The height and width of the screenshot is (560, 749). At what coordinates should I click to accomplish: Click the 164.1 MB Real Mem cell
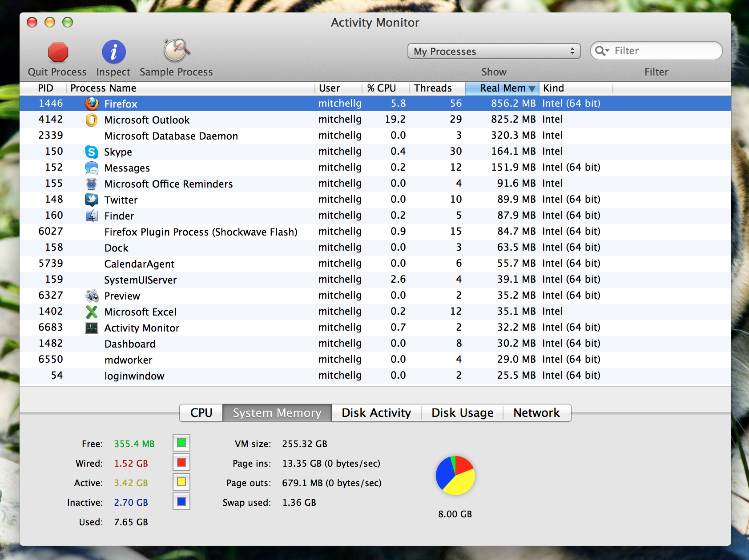513,151
